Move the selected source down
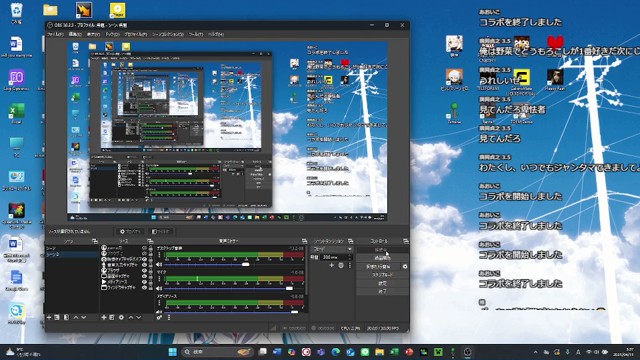This screenshot has width=640, height=360. click(139, 317)
